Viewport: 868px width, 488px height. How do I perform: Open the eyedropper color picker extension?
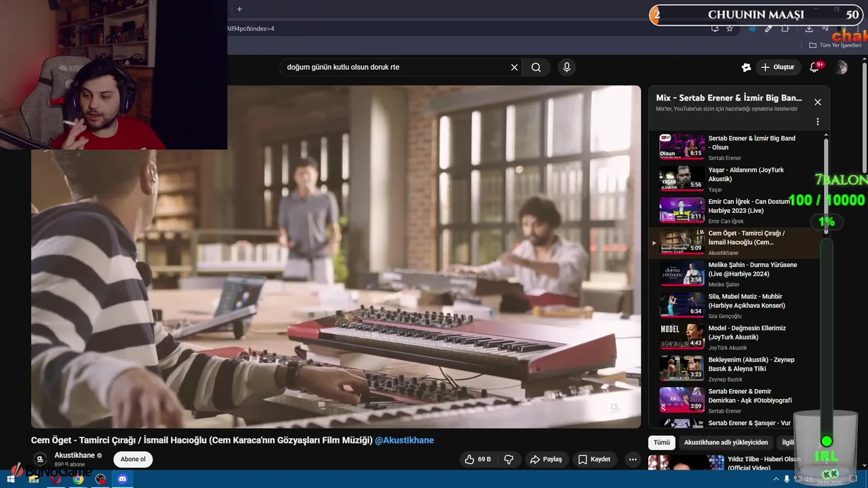[x=768, y=28]
